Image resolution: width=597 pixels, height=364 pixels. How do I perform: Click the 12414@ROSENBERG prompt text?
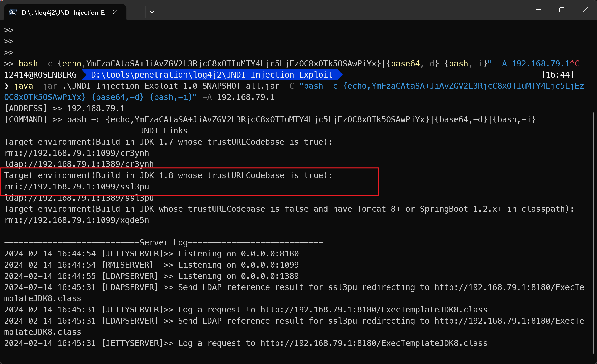click(x=40, y=75)
